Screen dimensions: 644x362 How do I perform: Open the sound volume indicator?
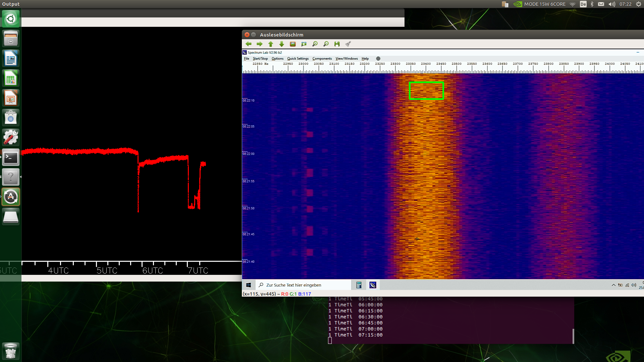(x=612, y=4)
